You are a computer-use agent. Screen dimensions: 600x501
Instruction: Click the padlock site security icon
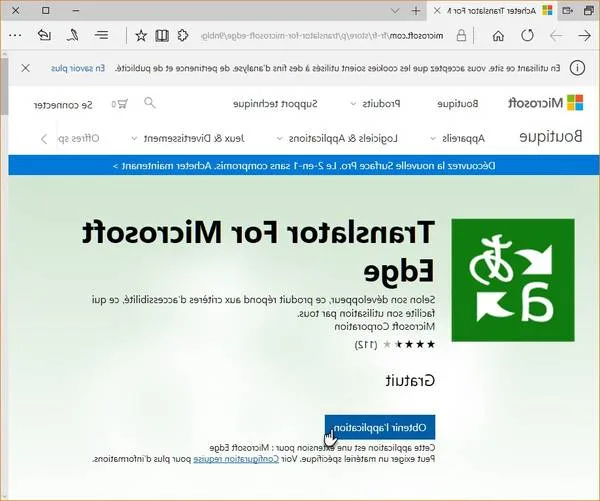[461, 36]
